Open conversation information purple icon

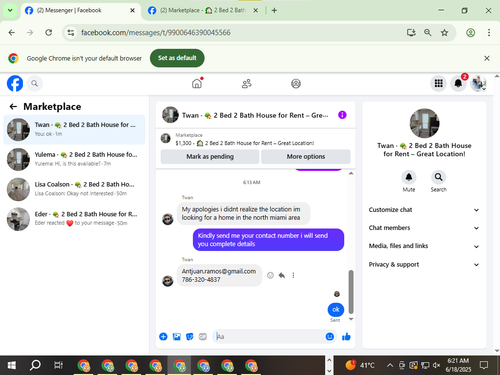(x=342, y=115)
